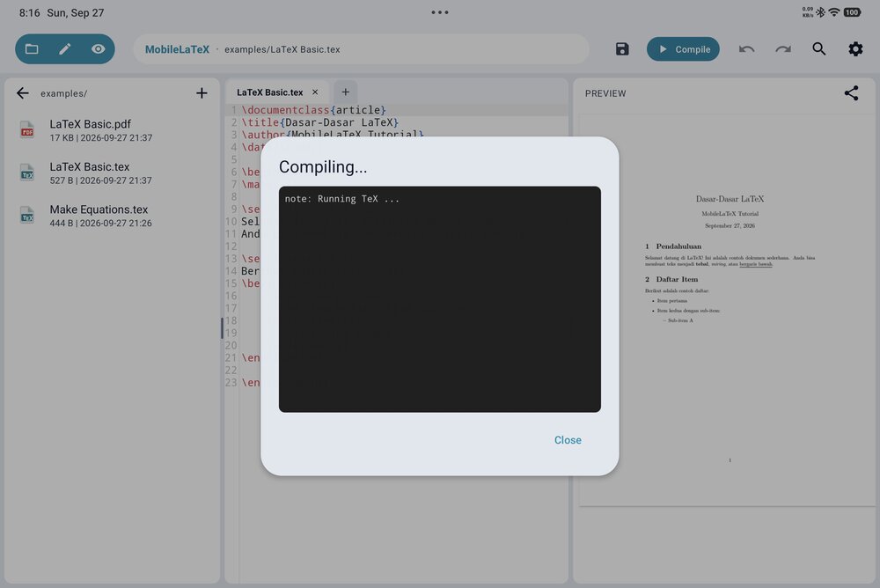This screenshot has height=588, width=880.
Task: Close the Compiling dialog
Action: tap(568, 440)
